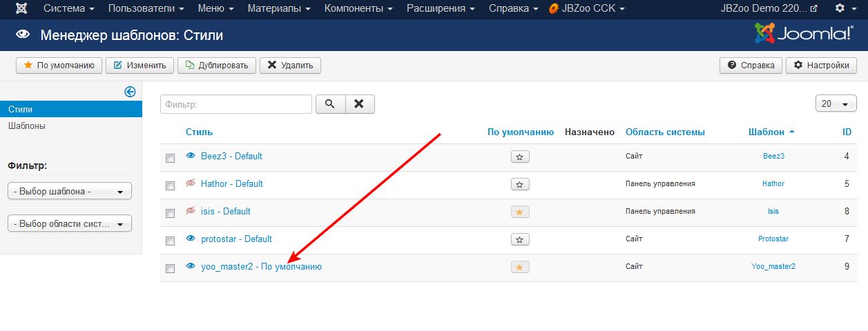This screenshot has width=868, height=331.
Task: Expand the Выбор шаблона dropdown
Action: click(x=70, y=191)
